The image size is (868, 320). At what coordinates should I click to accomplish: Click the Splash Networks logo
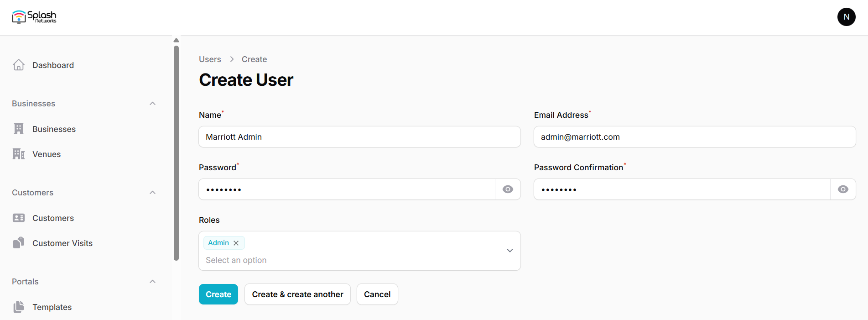point(34,17)
